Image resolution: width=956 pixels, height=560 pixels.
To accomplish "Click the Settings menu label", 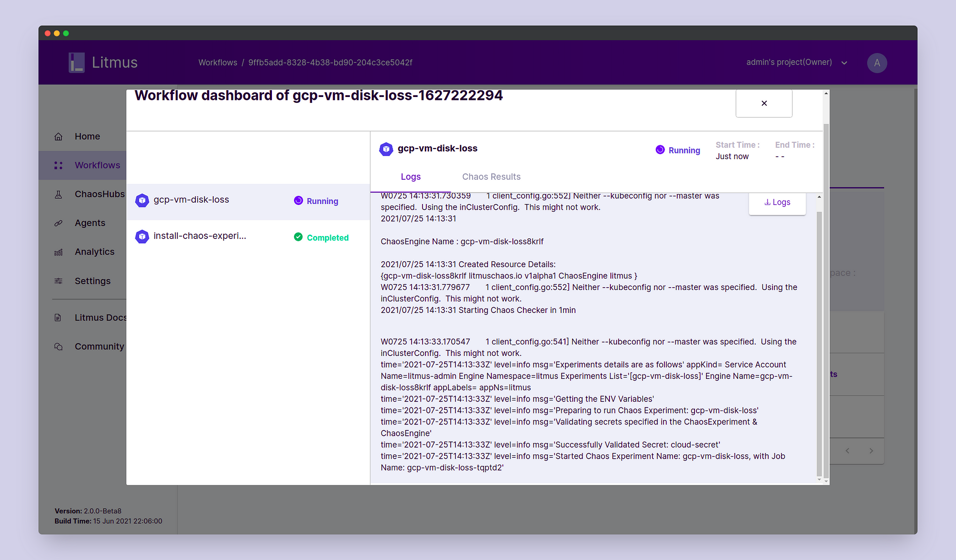I will pos(93,281).
